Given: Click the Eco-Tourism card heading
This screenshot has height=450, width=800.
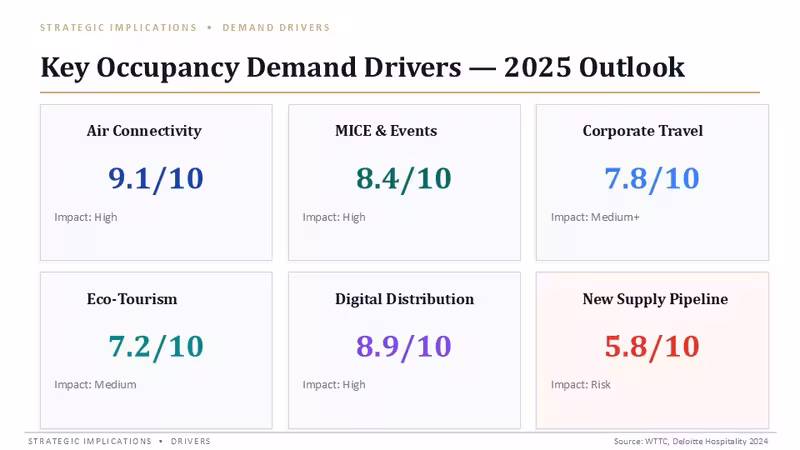Looking at the screenshot, I should [x=132, y=298].
